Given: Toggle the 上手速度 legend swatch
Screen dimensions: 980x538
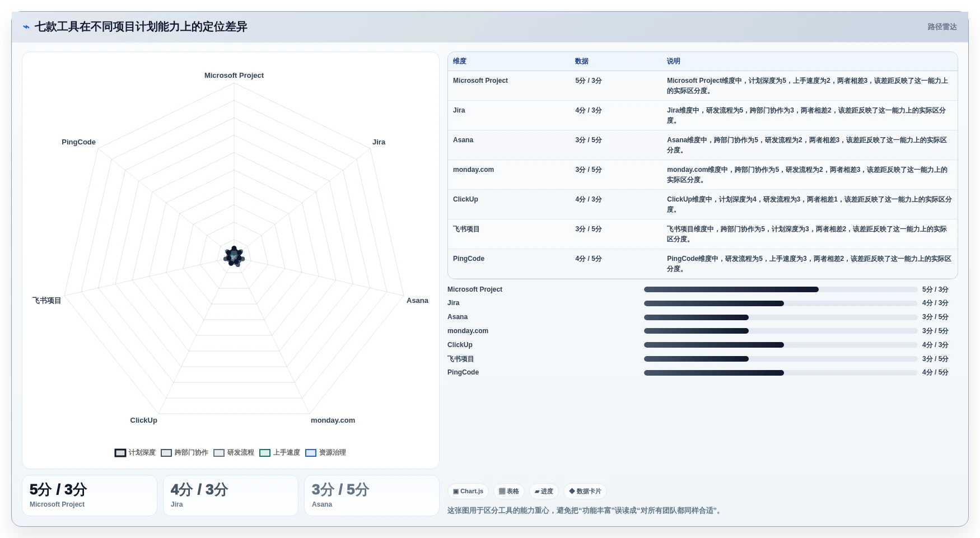Looking at the screenshot, I should point(265,453).
